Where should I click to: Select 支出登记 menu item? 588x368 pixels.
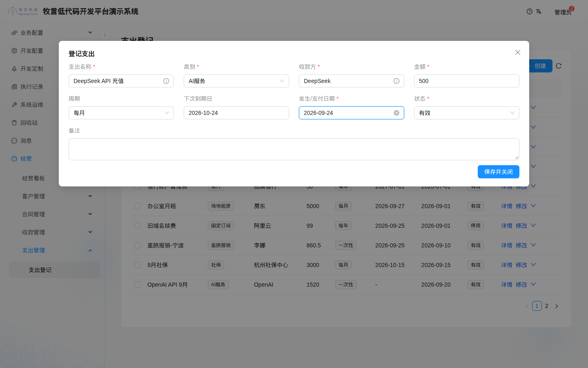[x=54, y=270]
